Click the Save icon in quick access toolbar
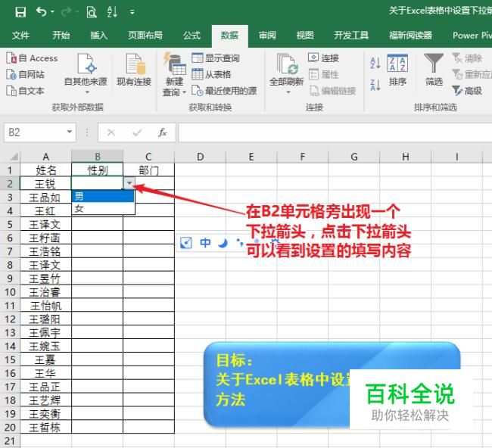 20,12
